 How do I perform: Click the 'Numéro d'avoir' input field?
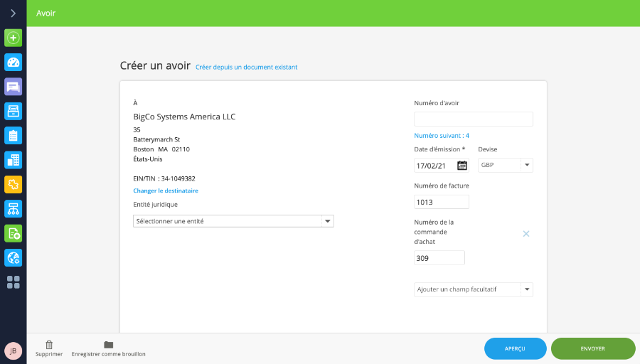pyautogui.click(x=473, y=119)
